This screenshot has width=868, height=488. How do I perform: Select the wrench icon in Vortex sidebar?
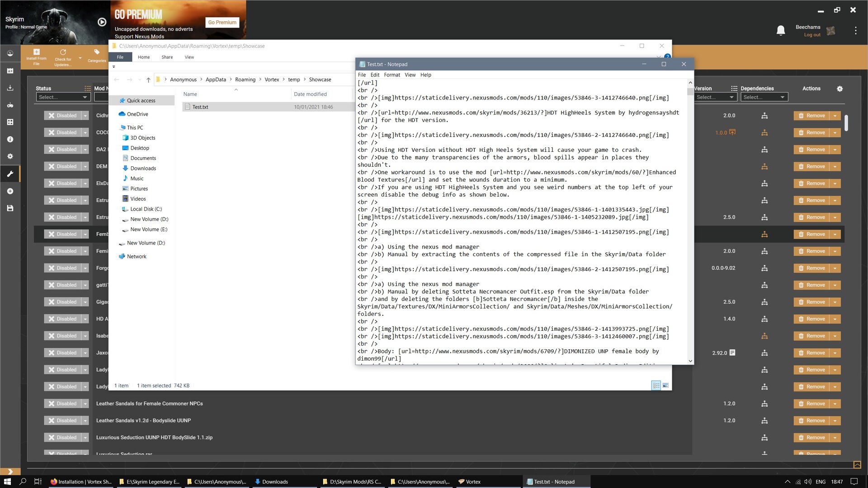pos(10,174)
